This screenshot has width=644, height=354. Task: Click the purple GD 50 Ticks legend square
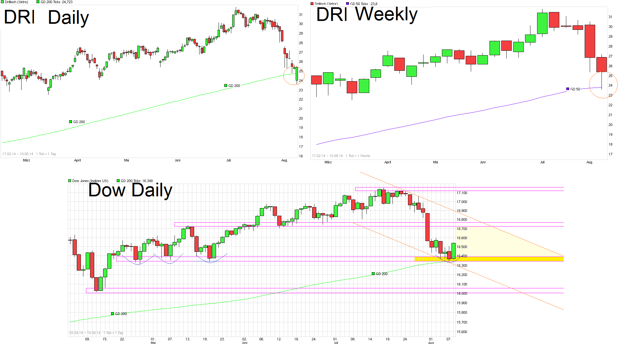pos(348,4)
